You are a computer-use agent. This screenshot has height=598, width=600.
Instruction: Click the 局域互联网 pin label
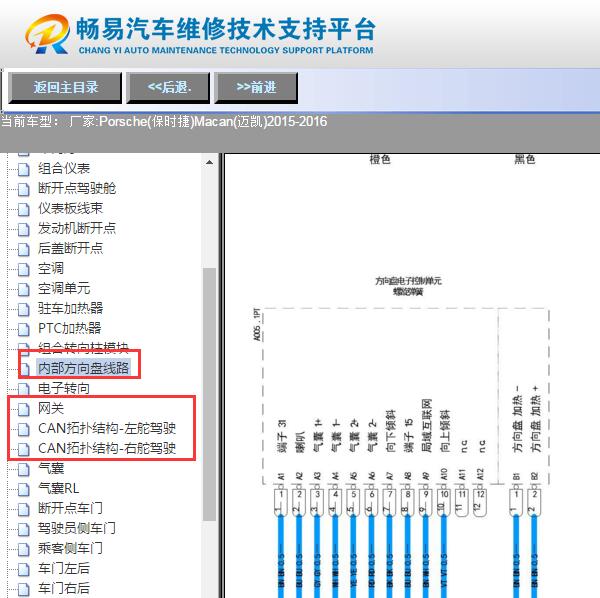[x=427, y=425]
